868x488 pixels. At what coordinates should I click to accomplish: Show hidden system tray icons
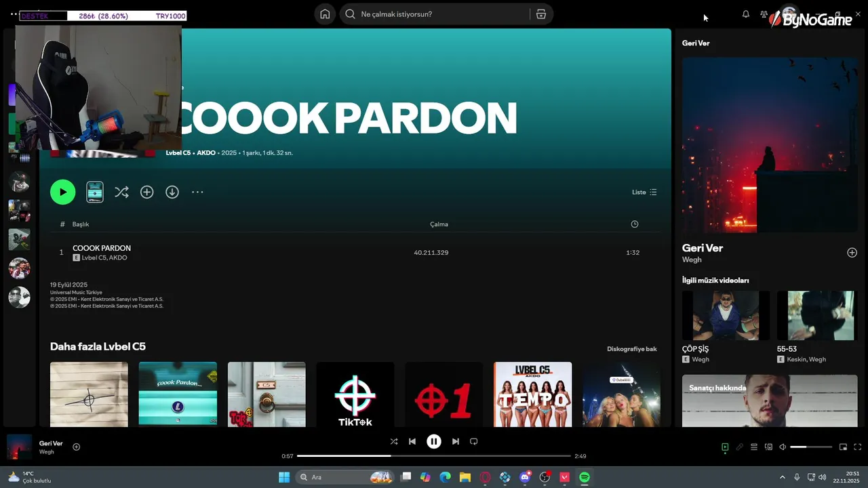click(783, 477)
